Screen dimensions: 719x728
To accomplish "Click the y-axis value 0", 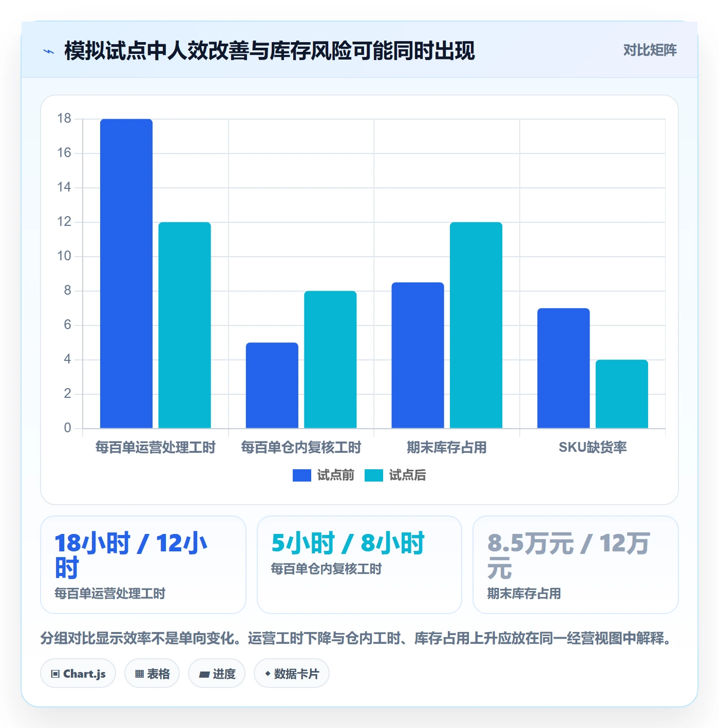I will [67, 428].
